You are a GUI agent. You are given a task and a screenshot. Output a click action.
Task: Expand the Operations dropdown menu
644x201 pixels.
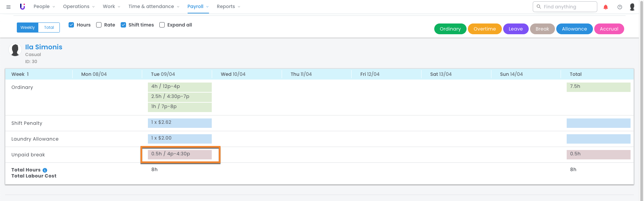pyautogui.click(x=79, y=6)
